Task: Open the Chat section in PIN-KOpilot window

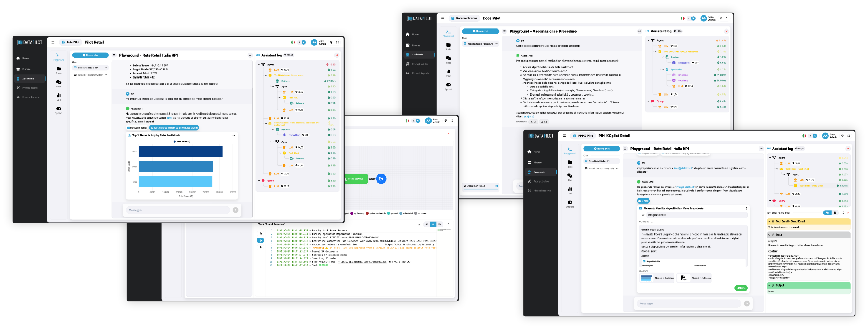Action: [570, 177]
